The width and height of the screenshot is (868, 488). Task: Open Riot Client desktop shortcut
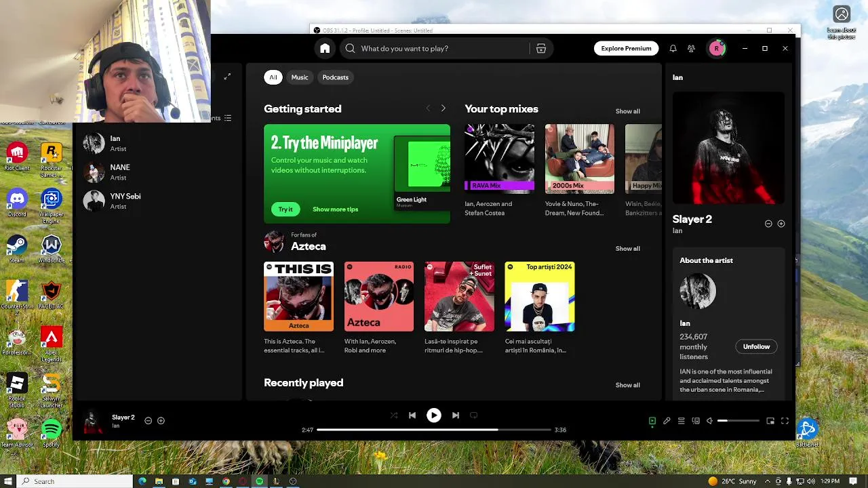coord(17,157)
